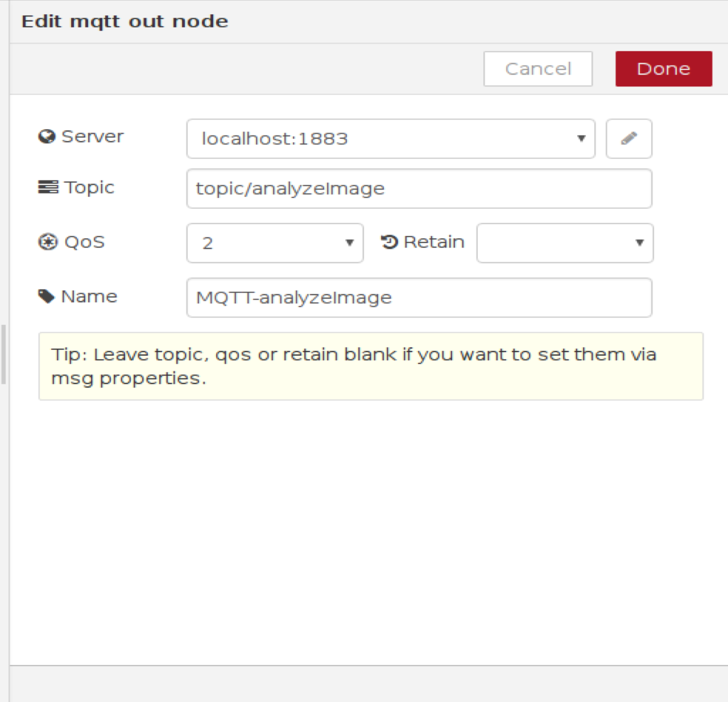
Task: Click the pencil edit server icon
Action: point(629,138)
